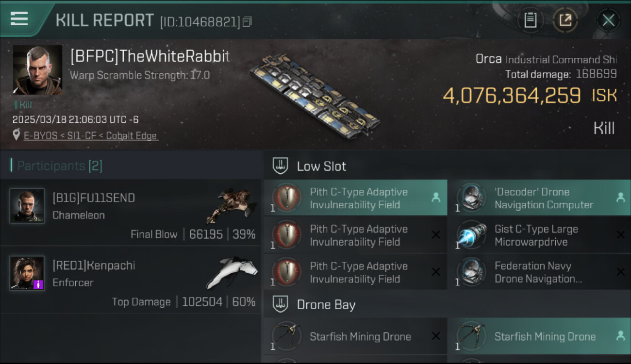631x364 pixels.
Task: Tap the Participants section header
Action: tap(57, 166)
